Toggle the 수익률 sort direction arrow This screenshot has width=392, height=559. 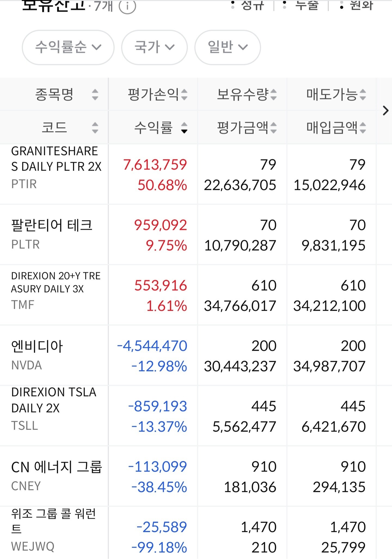pos(184,128)
